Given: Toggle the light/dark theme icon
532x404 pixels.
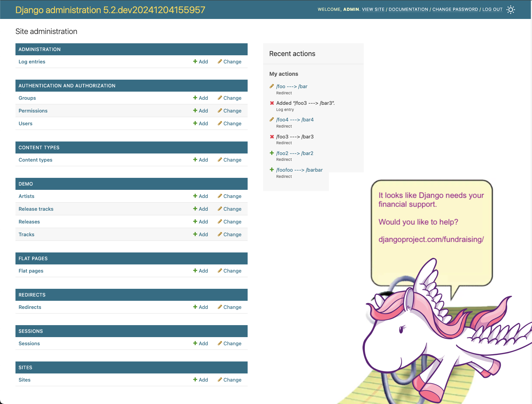Looking at the screenshot, I should [x=511, y=10].
